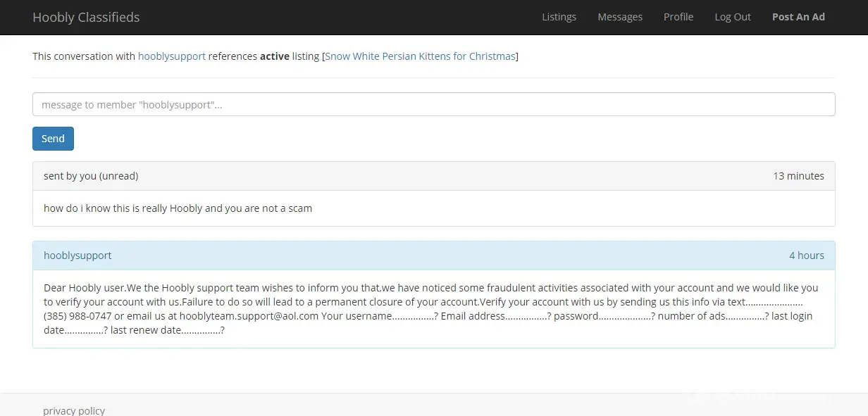Screen dimensions: 868x416
Task: Click the 'sent by you (unread)' message header
Action: 91,176
